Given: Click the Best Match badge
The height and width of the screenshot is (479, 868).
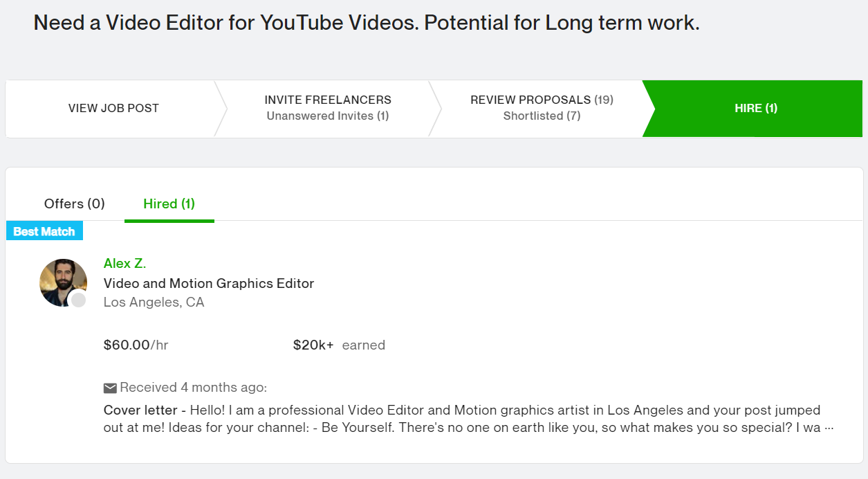Looking at the screenshot, I should pos(44,231).
